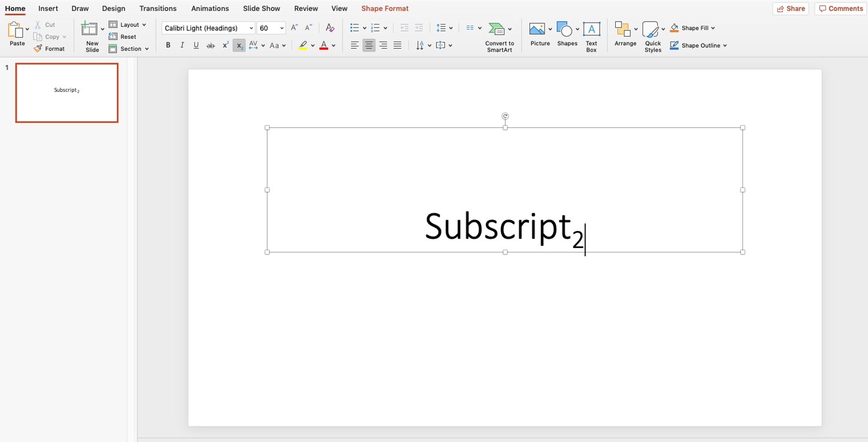Toggle subscript formatting off
This screenshot has height=442, width=868.
(239, 45)
